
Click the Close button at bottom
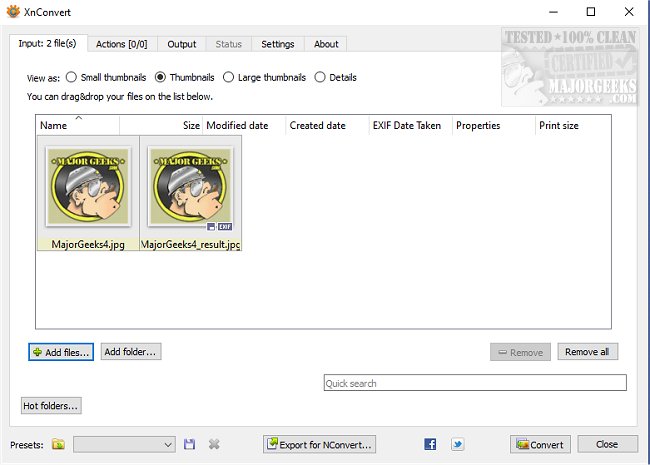pos(607,444)
